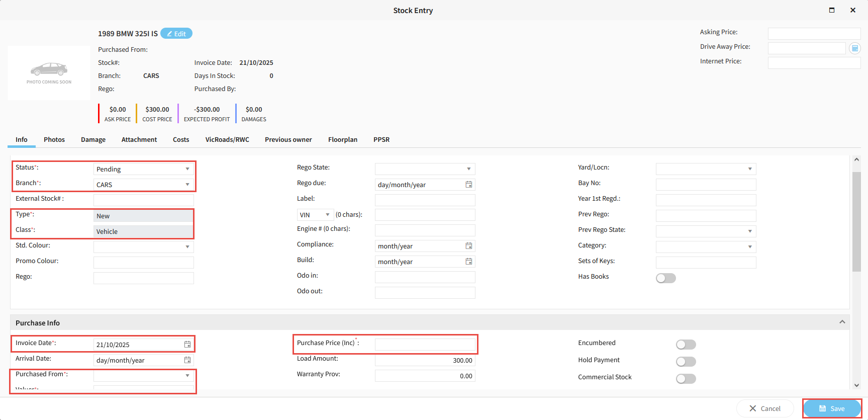
Task: Switch to the Photos tab
Action: (x=54, y=140)
